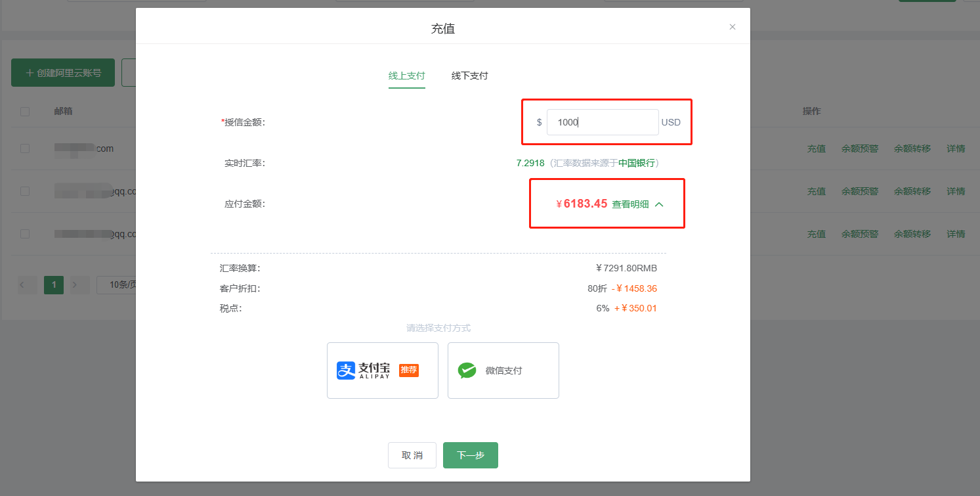Image resolution: width=980 pixels, height=496 pixels.
Task: Toggle the select-all checkbox in table header
Action: click(x=25, y=112)
